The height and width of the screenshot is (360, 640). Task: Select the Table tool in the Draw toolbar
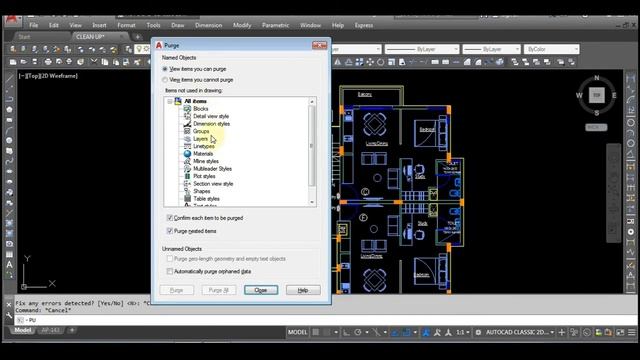click(9, 254)
